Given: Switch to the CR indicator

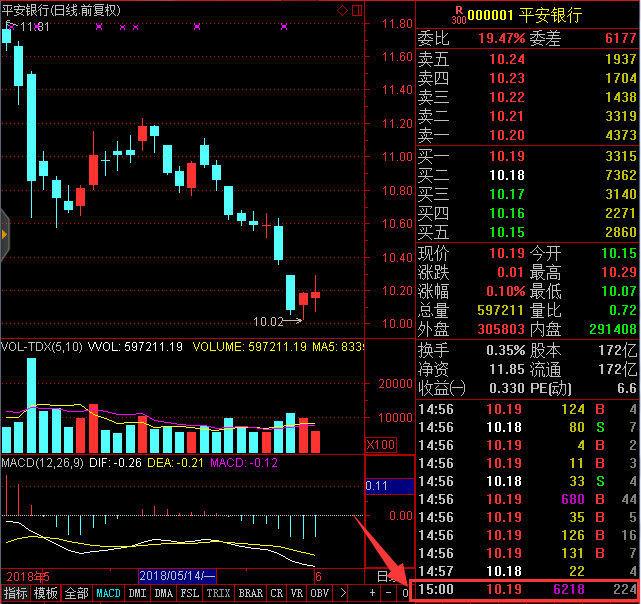Looking at the screenshot, I should pos(277,593).
